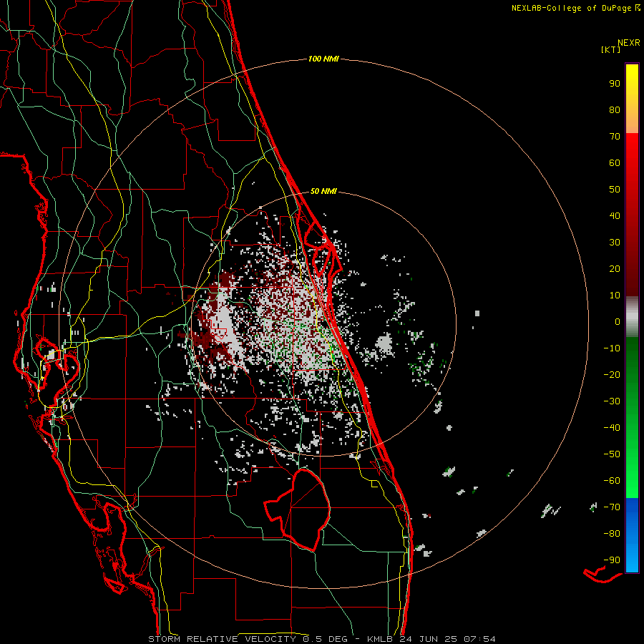Click the -70 value on velocity scale

(612, 507)
